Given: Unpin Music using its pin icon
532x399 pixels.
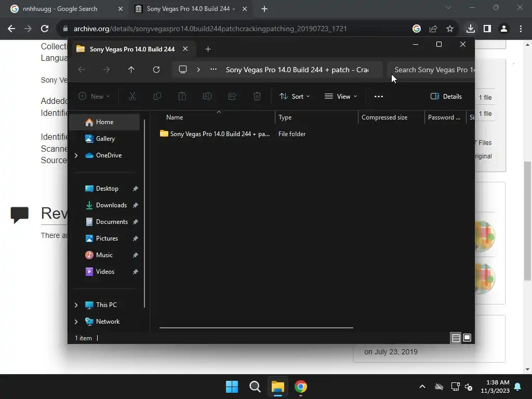Looking at the screenshot, I should point(136,255).
